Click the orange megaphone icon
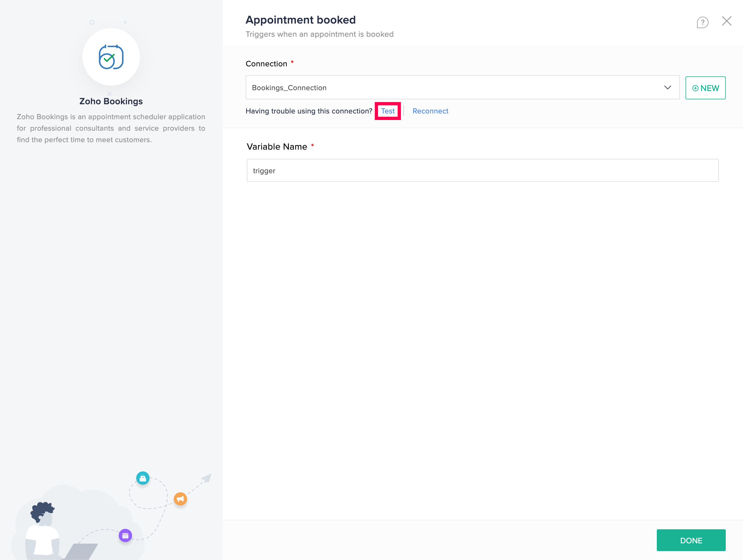Image resolution: width=743 pixels, height=560 pixels. (x=180, y=499)
